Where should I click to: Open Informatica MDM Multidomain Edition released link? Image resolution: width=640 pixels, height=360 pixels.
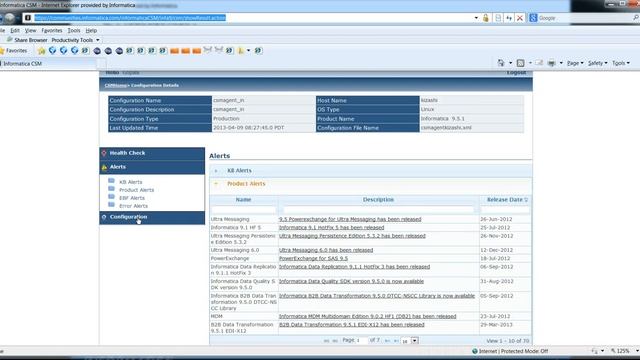[x=367, y=316]
